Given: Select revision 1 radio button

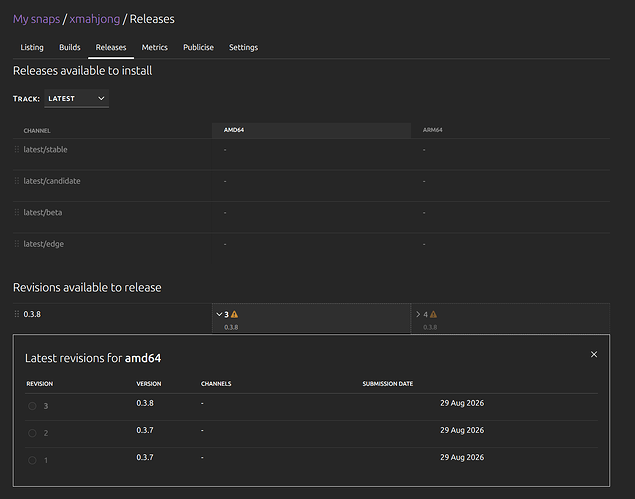Looking at the screenshot, I should coord(32,460).
